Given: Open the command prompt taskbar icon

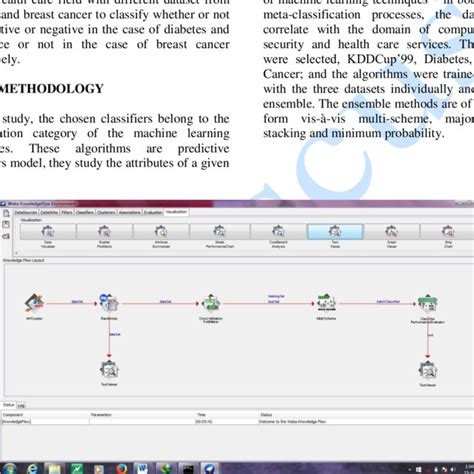Looking at the screenshot, I should coord(188,468).
